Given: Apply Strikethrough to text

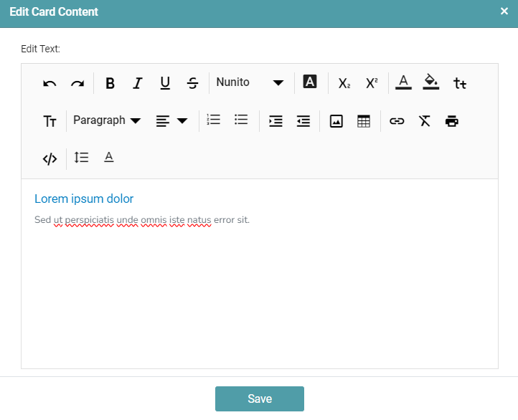Looking at the screenshot, I should coord(192,83).
